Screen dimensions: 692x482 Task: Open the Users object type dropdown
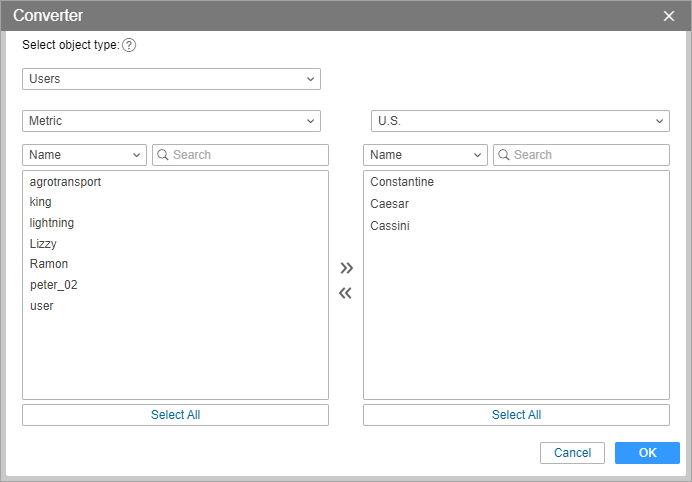click(x=171, y=79)
